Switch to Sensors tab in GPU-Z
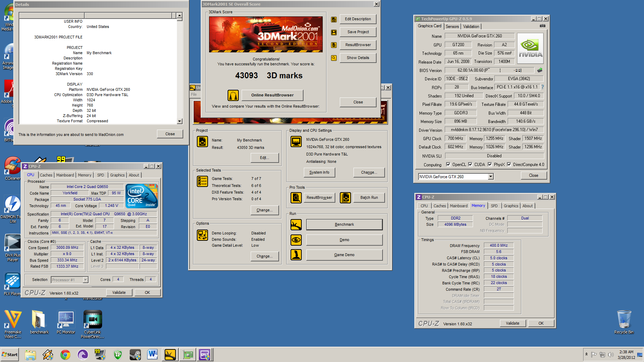 pyautogui.click(x=452, y=27)
